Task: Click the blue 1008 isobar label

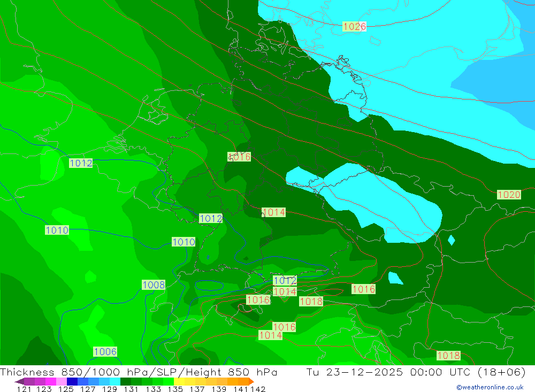Action: [154, 285]
